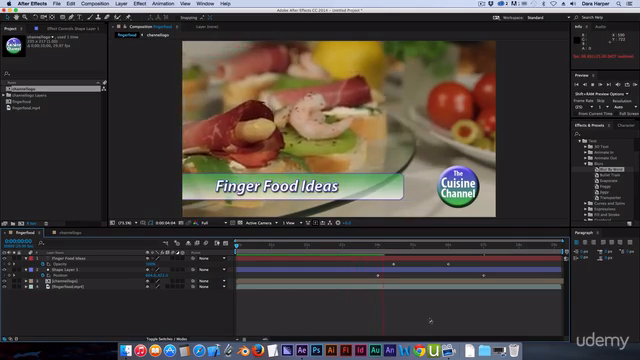
Task: Switch to the channellogo timeline tab
Action: point(70,233)
